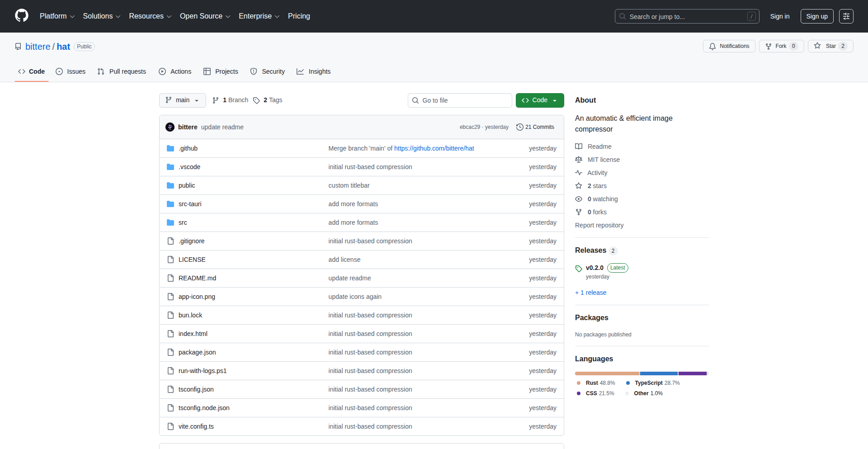This screenshot has width=868, height=449.
Task: Click the eye icon next to 0 watching
Action: 579,199
